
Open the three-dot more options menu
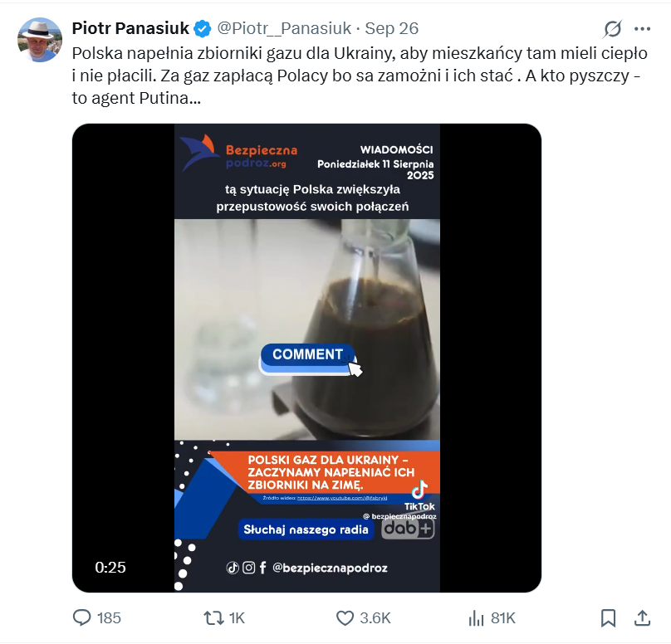(642, 29)
